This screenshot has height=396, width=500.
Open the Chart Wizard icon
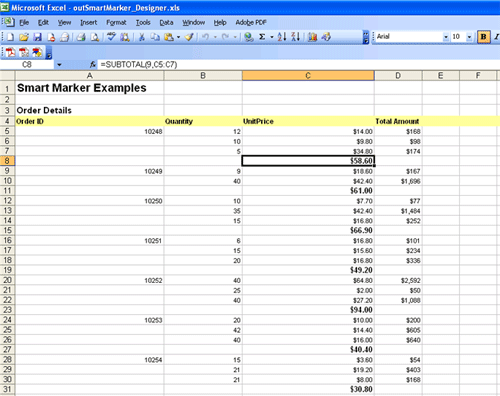312,37
